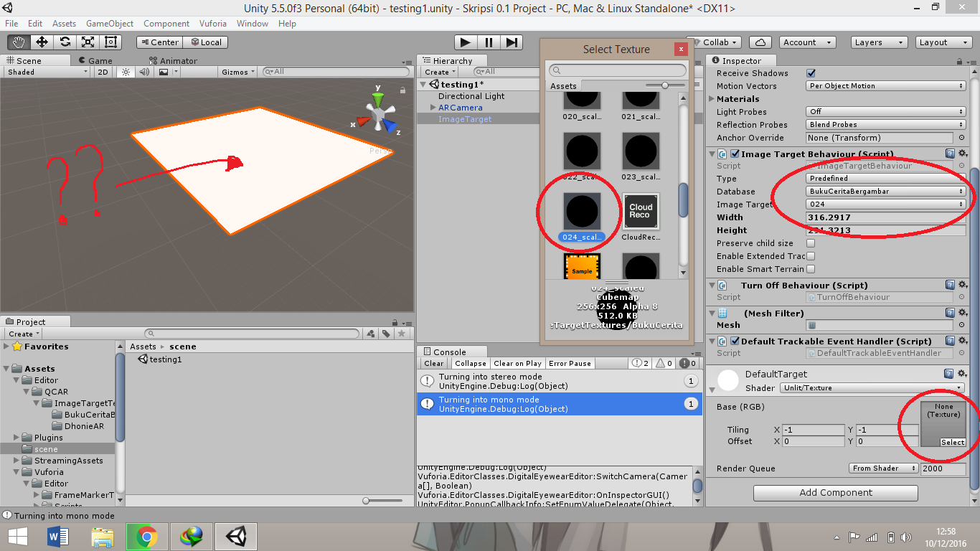
Task: Select the Rotate tool
Action: point(66,42)
